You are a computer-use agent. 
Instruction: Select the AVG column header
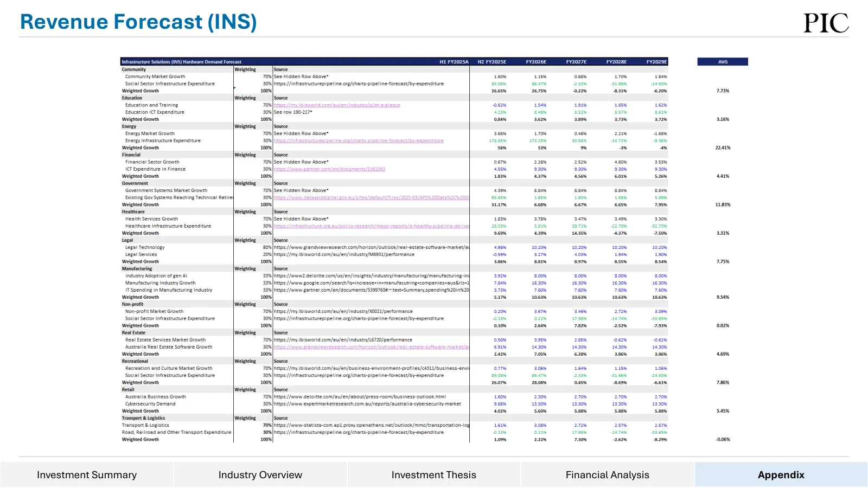pyautogui.click(x=723, y=62)
